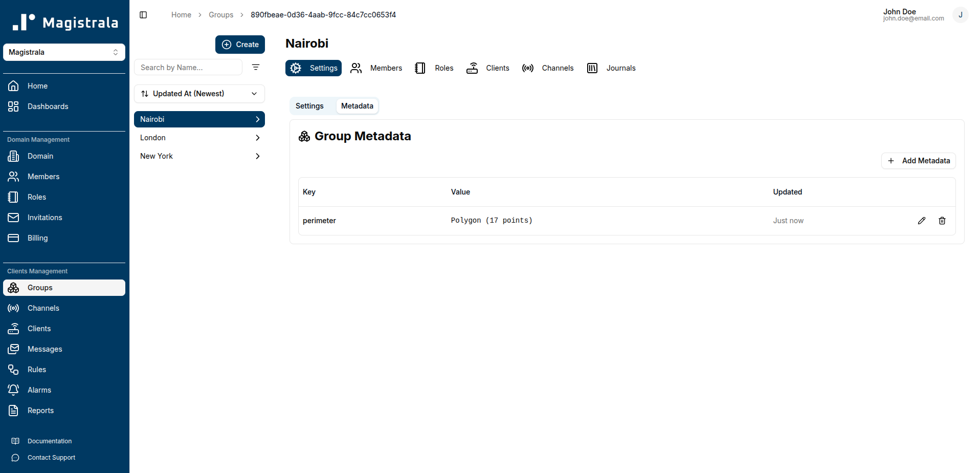
Task: Select the Channels icon in sidebar
Action: click(13, 308)
